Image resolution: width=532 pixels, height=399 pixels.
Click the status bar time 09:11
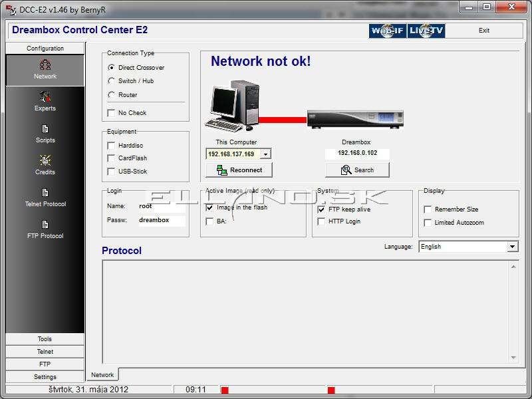196,389
